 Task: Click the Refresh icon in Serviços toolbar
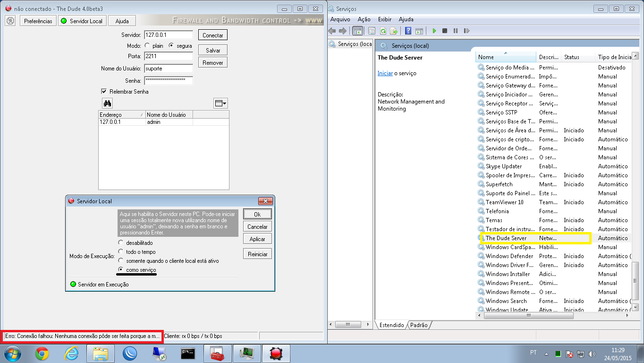[383, 31]
